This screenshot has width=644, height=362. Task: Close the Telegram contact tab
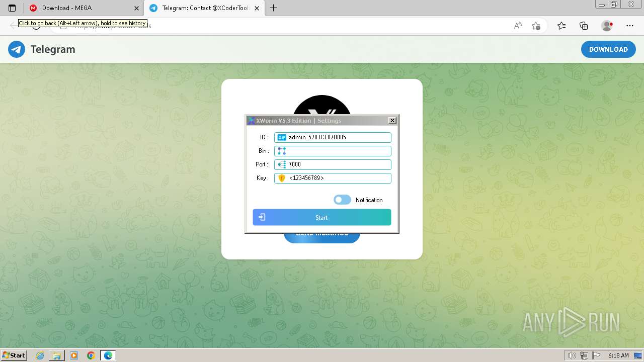[257, 8]
